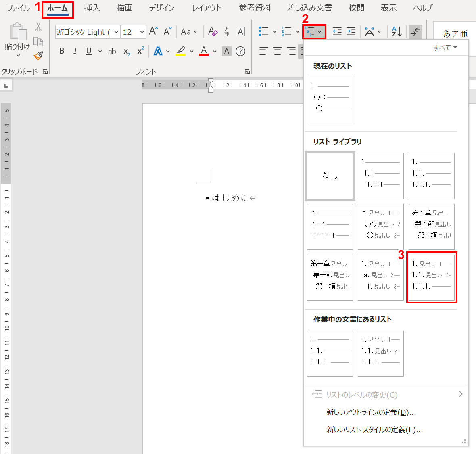476x454 pixels.
Task: Switch to the 参考資料 tab
Action: (x=255, y=8)
